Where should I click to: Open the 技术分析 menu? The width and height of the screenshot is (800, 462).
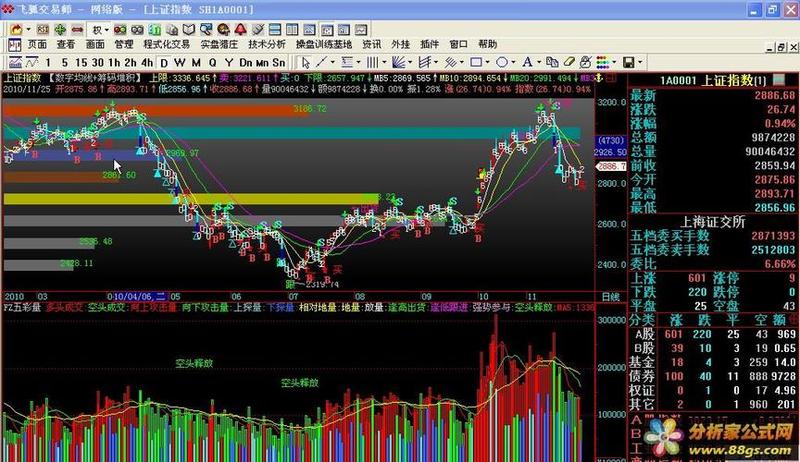pos(267,45)
